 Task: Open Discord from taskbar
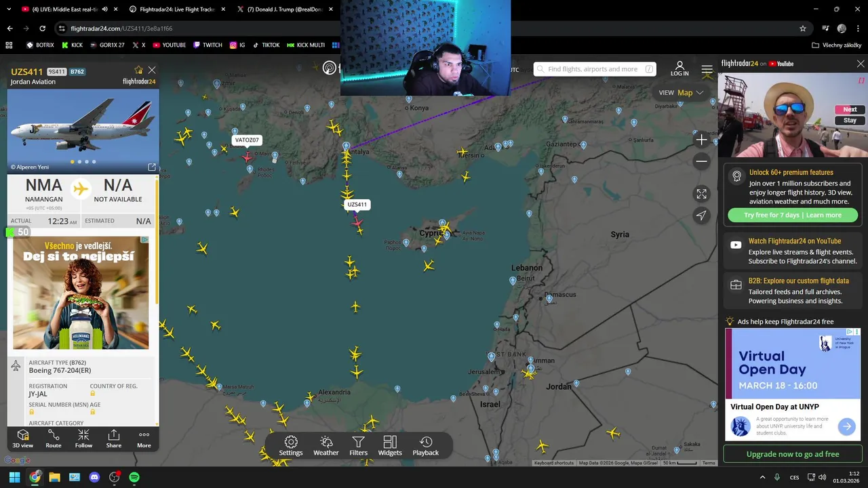(x=94, y=477)
